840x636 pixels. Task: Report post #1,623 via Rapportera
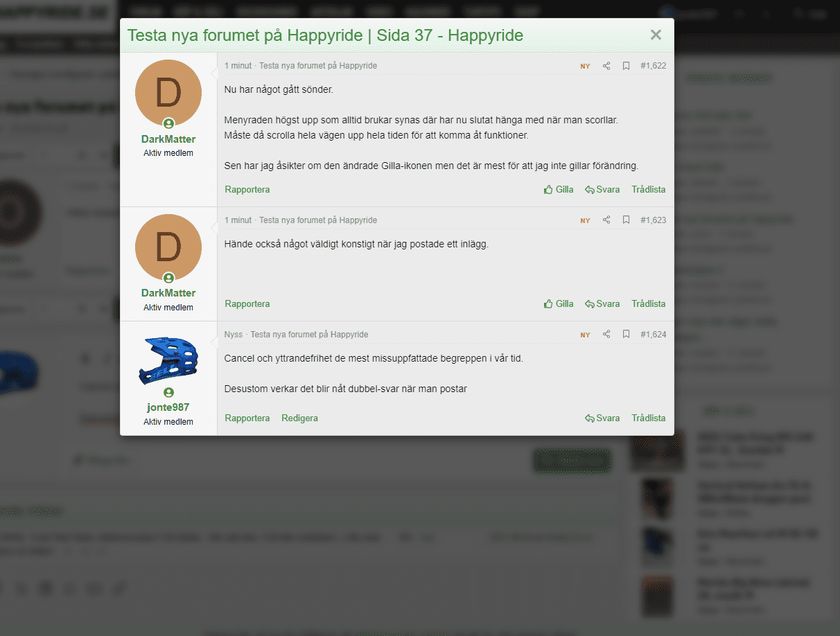[247, 304]
